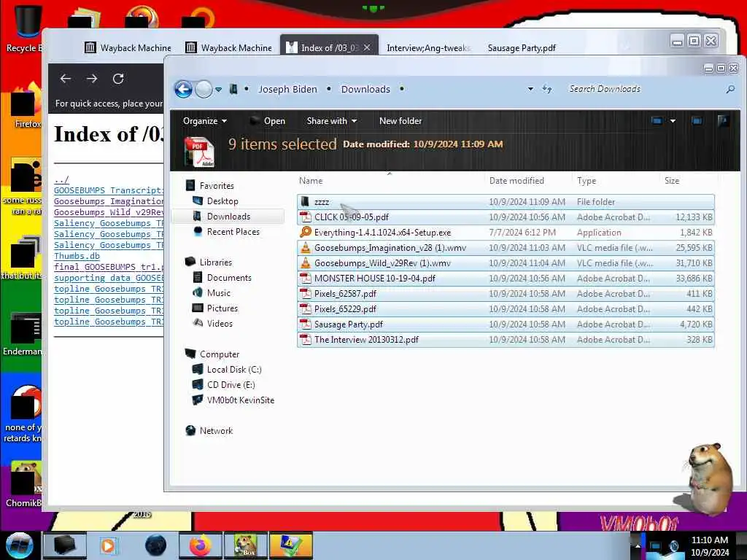Image resolution: width=747 pixels, height=560 pixels.
Task: Open the Thumbs.db link in browser
Action: 77,256
